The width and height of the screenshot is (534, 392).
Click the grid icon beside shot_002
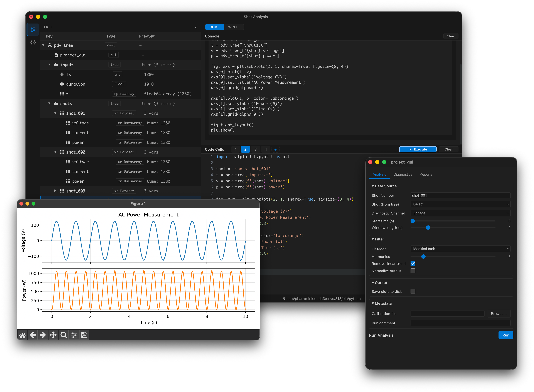point(62,152)
